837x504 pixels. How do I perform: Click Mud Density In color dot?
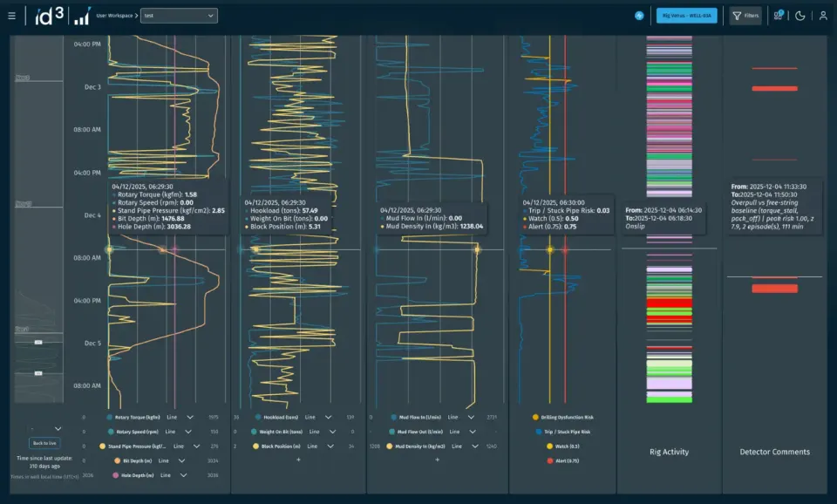coord(390,446)
